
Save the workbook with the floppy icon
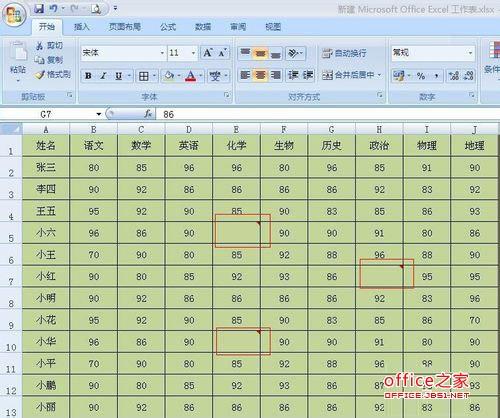click(x=39, y=9)
